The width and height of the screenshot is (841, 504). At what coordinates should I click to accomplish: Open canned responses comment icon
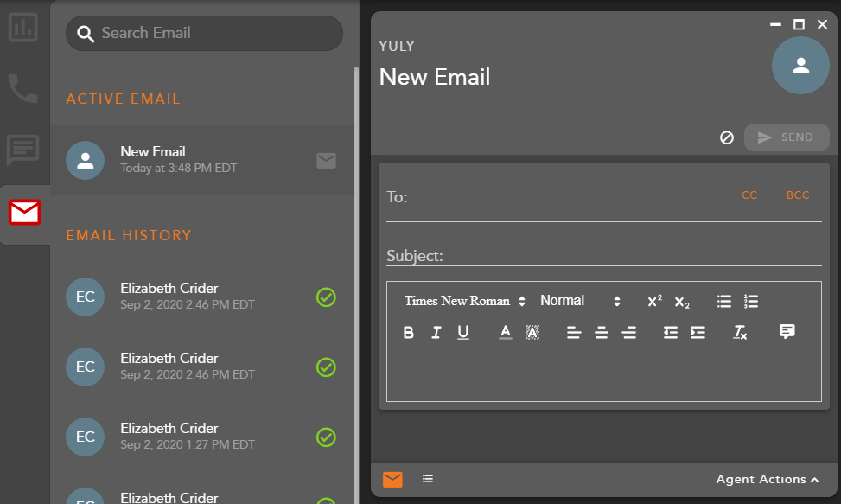pyautogui.click(x=787, y=331)
